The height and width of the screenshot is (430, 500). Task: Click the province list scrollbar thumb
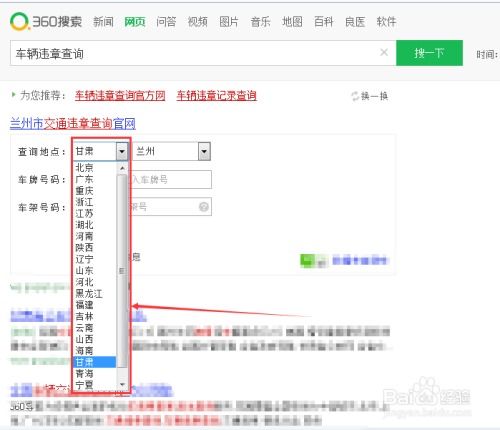(x=122, y=271)
